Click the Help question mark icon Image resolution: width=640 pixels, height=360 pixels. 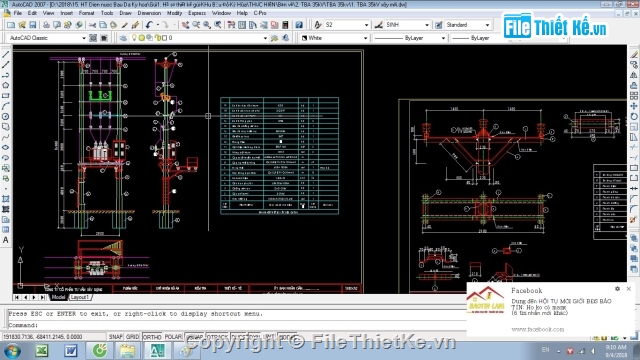point(299,25)
